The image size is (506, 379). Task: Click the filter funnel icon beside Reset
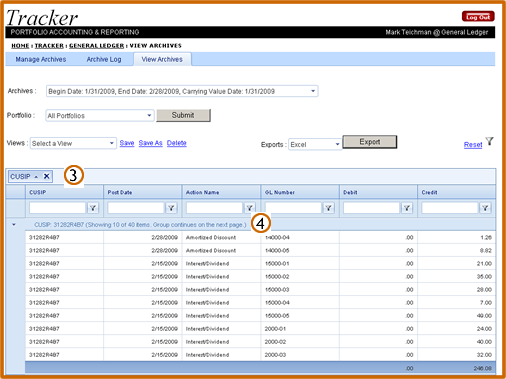pyautogui.click(x=489, y=141)
